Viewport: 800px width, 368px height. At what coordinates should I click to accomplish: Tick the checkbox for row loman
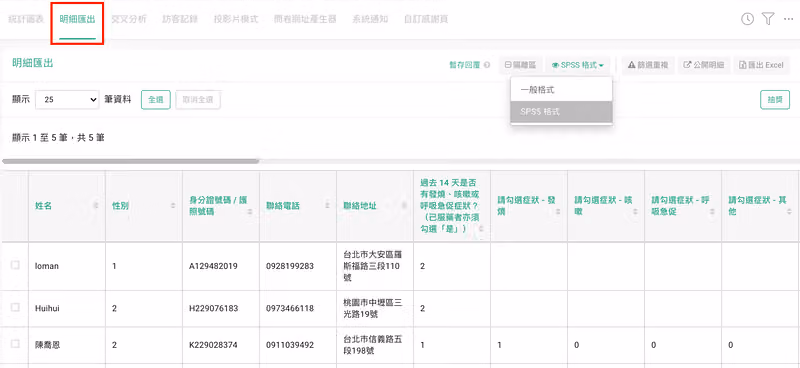click(15, 265)
